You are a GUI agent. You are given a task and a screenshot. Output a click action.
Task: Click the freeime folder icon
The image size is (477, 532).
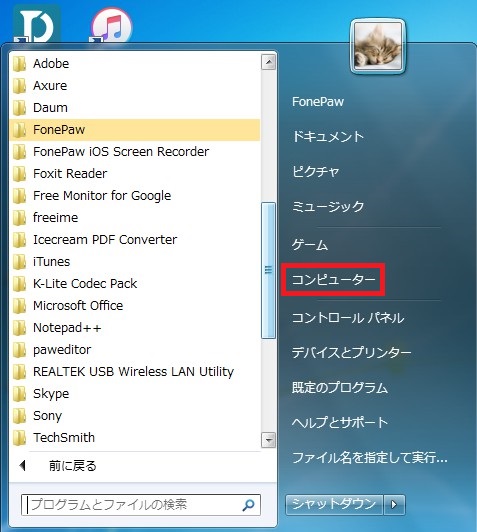point(19,218)
